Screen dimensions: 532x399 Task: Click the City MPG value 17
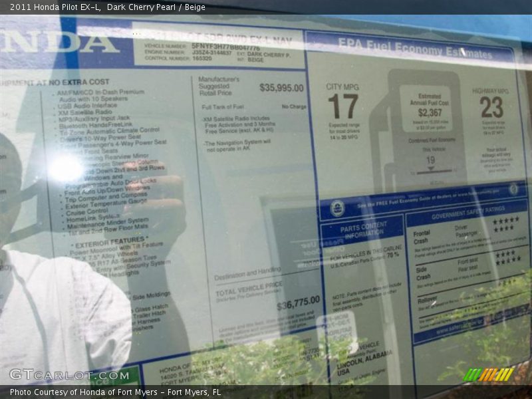(x=343, y=106)
